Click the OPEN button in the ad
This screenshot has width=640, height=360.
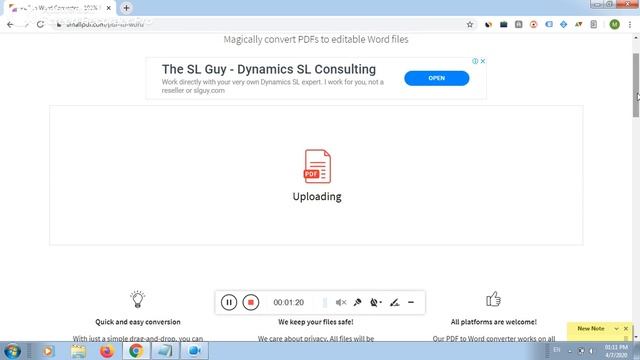point(437,78)
